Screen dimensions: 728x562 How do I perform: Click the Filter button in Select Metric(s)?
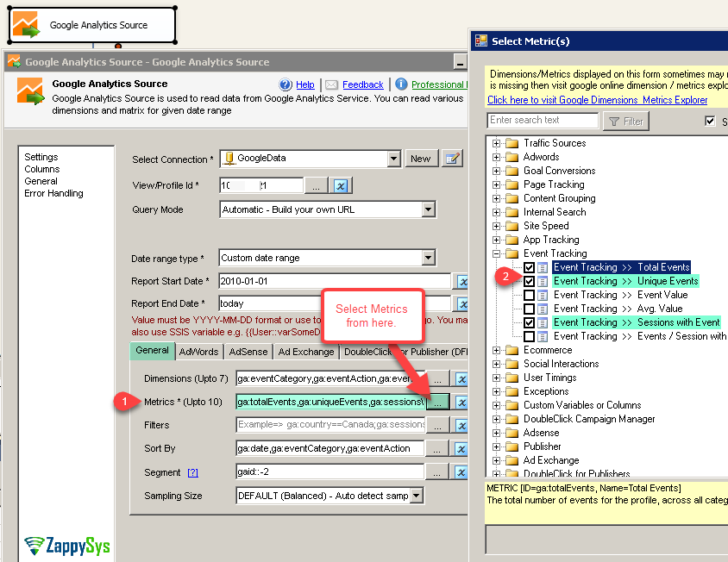pos(626,122)
